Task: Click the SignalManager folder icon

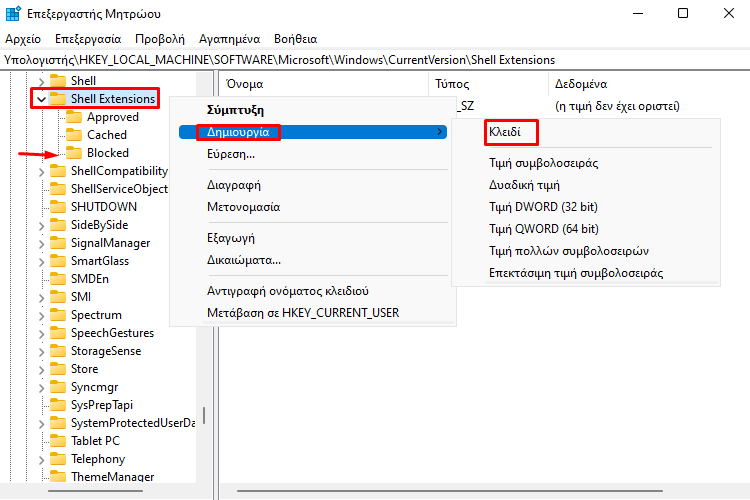Action: click(58, 243)
